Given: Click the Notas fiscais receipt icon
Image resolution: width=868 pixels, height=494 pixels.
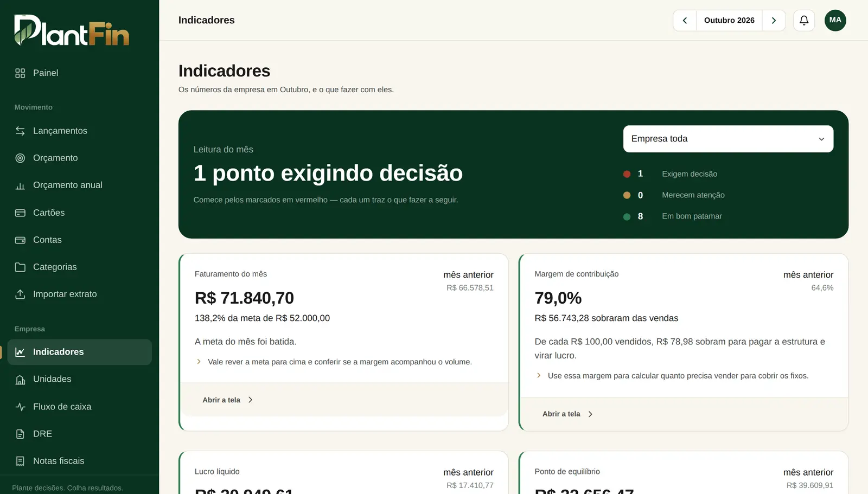Looking at the screenshot, I should [20, 461].
